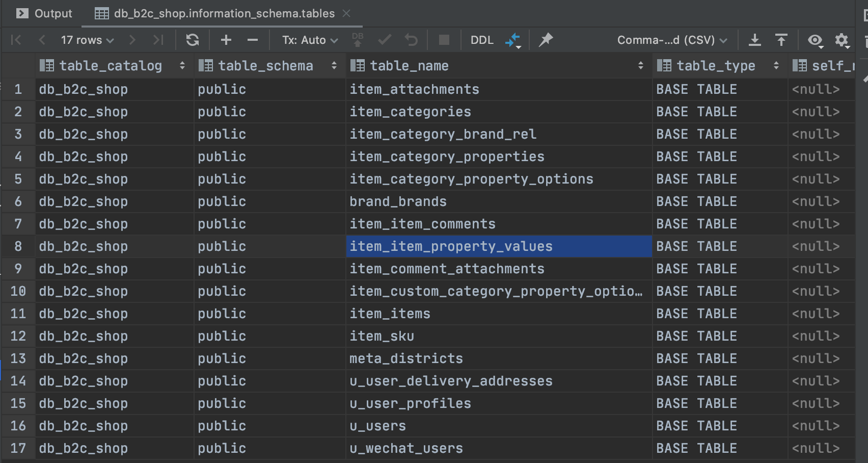The image size is (868, 463).
Task: Go to the first page of results
Action: pyautogui.click(x=16, y=40)
